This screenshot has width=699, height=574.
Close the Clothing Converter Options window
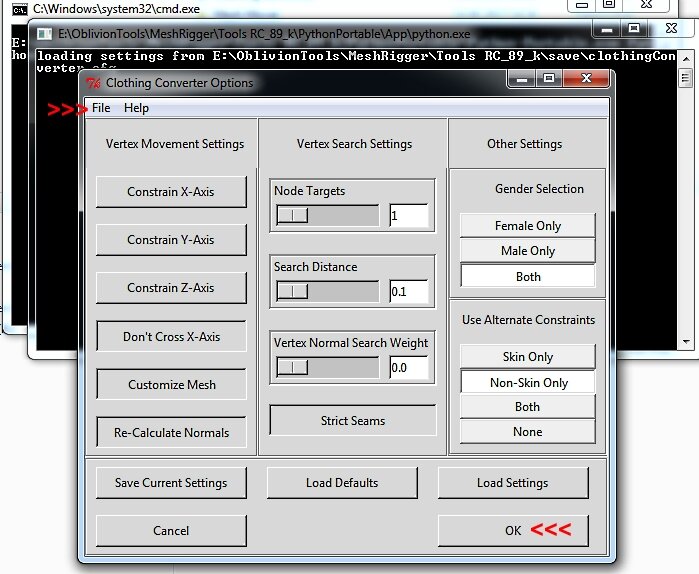(586, 79)
